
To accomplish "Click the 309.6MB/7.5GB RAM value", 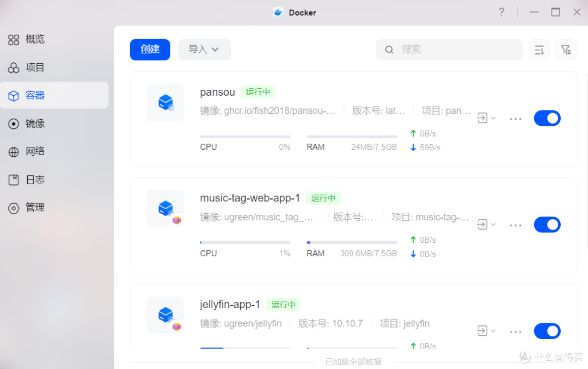I will point(369,254).
